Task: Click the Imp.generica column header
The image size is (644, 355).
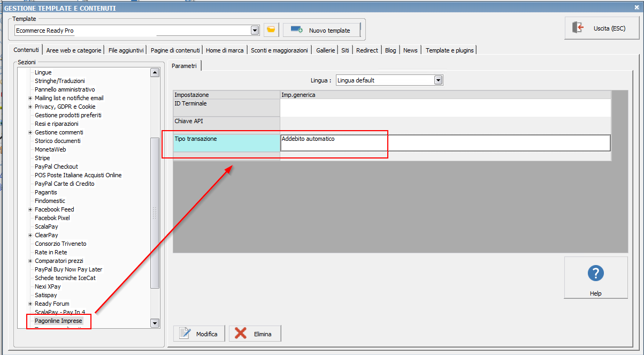Action: pyautogui.click(x=445, y=95)
